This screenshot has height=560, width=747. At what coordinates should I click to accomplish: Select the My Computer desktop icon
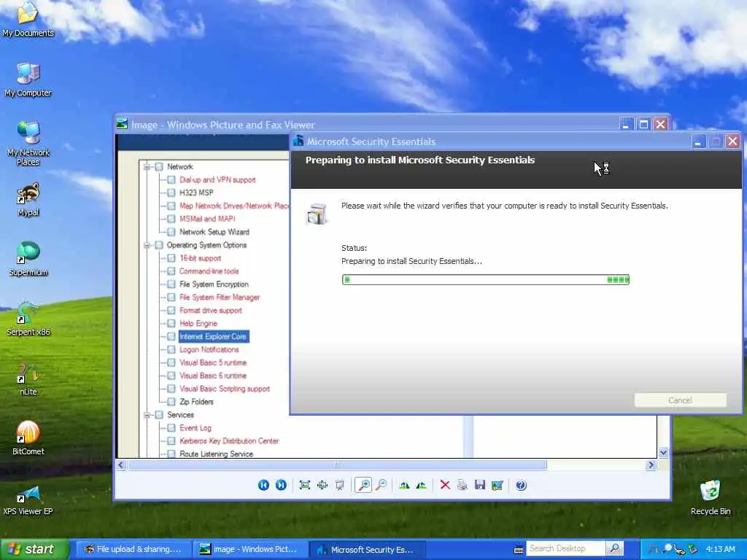tap(28, 80)
